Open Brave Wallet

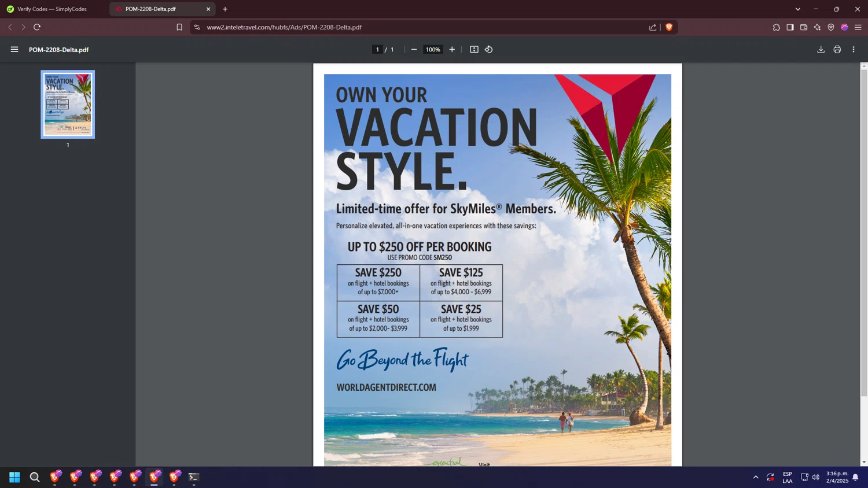[x=804, y=27]
